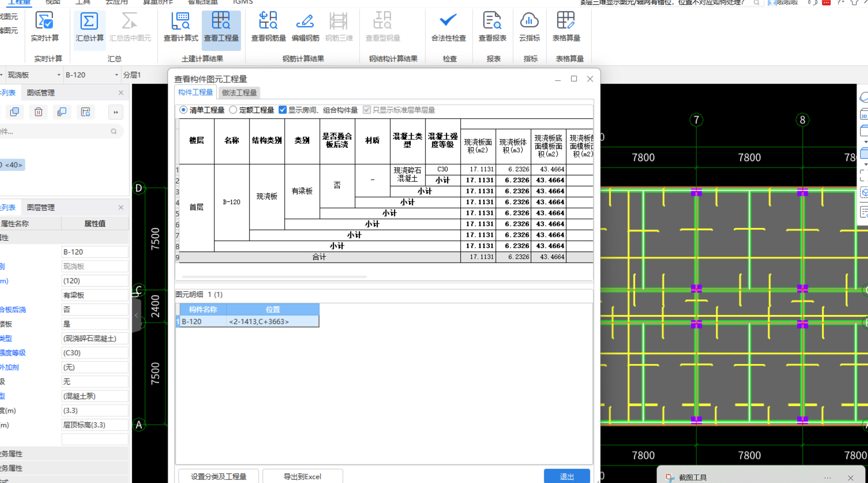Click the 位置 column header

pyautogui.click(x=273, y=309)
